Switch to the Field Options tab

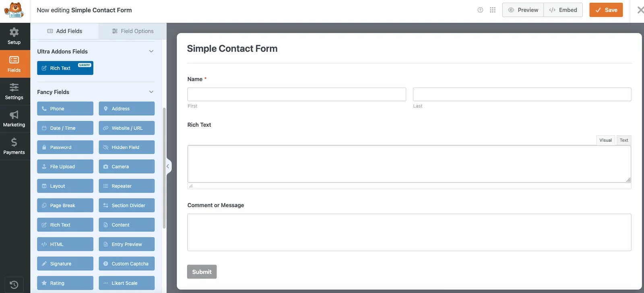pyautogui.click(x=133, y=31)
